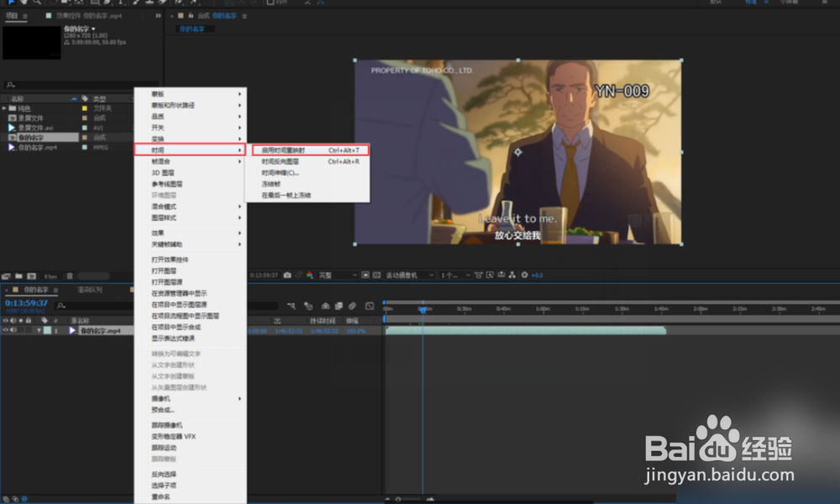Toggle 3D 图层 menu option
The width and height of the screenshot is (840, 504).
191,172
